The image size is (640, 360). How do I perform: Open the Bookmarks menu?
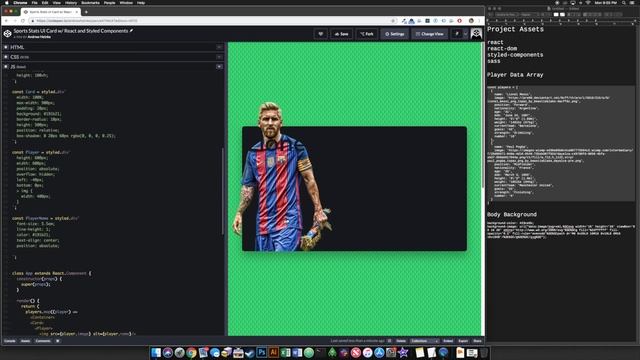(90, 3)
